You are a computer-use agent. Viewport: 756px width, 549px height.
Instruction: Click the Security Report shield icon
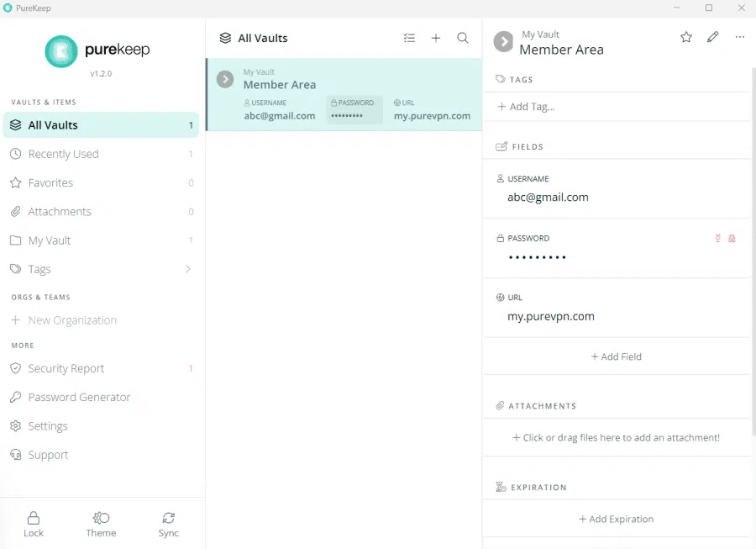[15, 368]
